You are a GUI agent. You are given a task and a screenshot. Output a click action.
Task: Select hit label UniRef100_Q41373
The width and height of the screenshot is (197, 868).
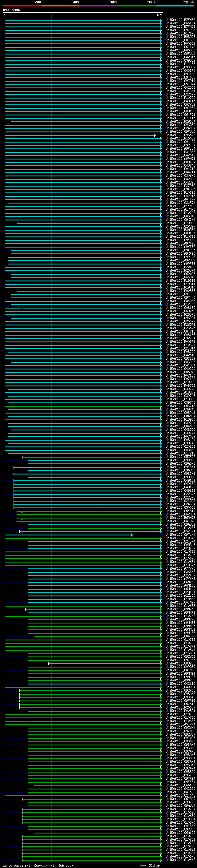[180, 521]
